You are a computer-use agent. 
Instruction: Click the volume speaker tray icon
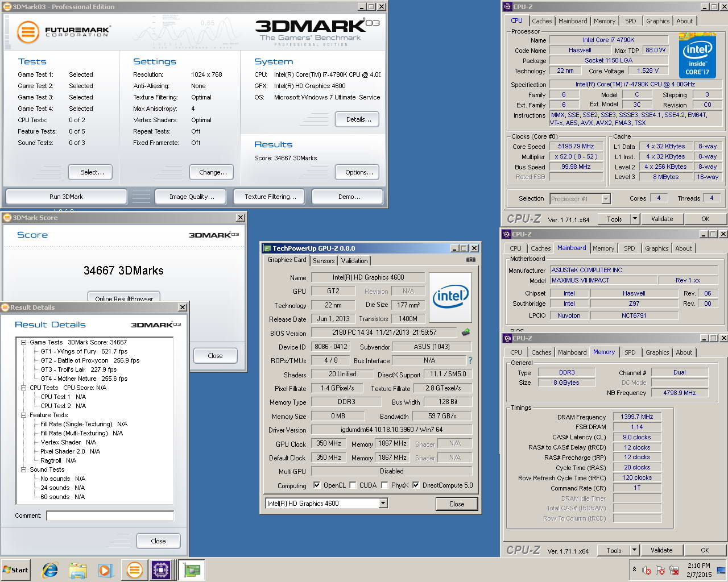pos(646,570)
